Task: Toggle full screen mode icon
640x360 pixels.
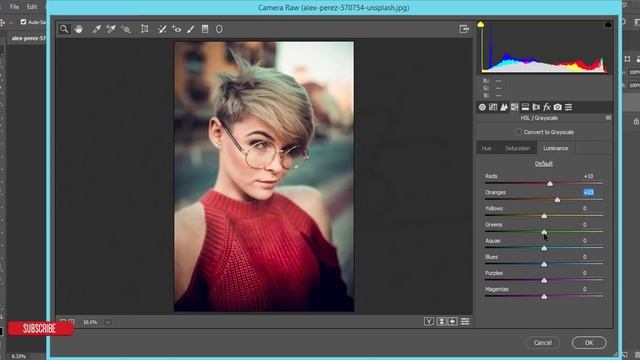Action: pyautogui.click(x=464, y=29)
